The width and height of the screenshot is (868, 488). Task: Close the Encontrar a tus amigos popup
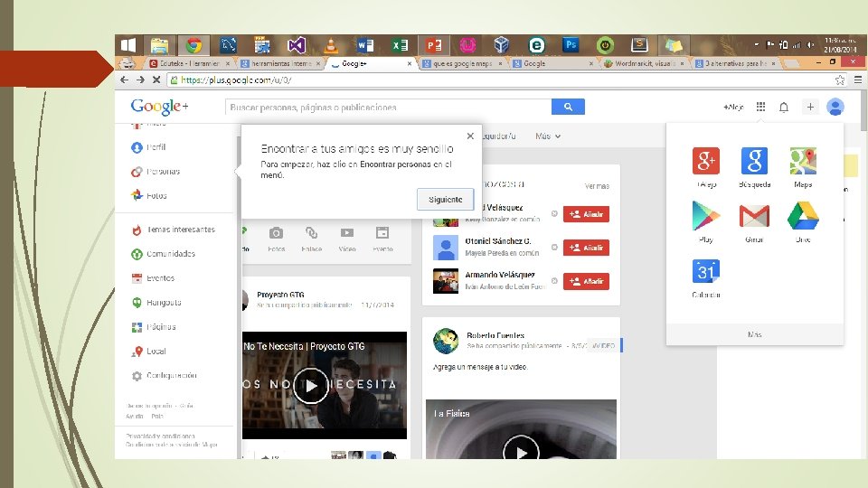pyautogui.click(x=470, y=136)
